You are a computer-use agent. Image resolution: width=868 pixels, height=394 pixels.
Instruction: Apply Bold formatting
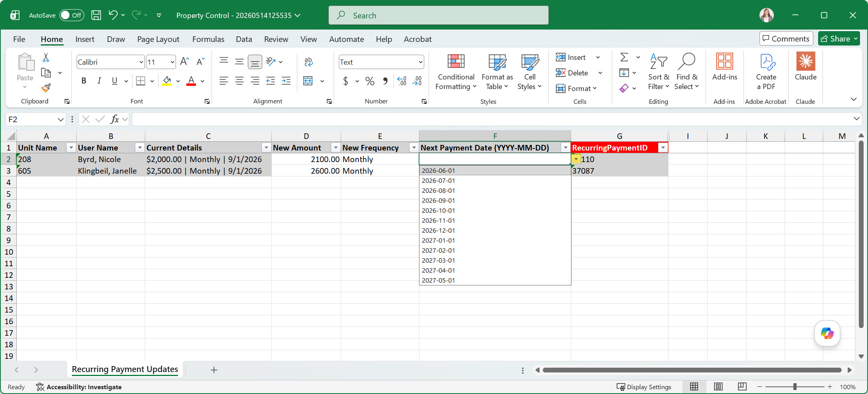[x=84, y=81]
